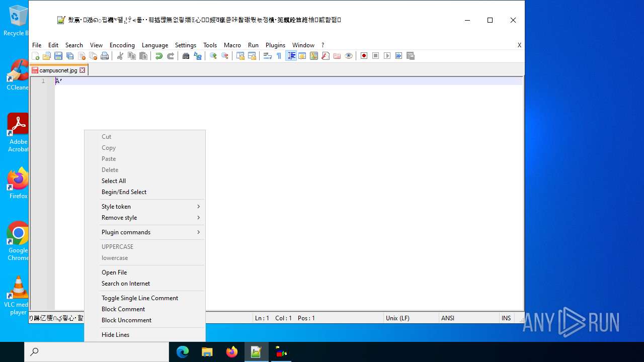
Task: Click the taskbar search magnifier
Action: (x=34, y=352)
